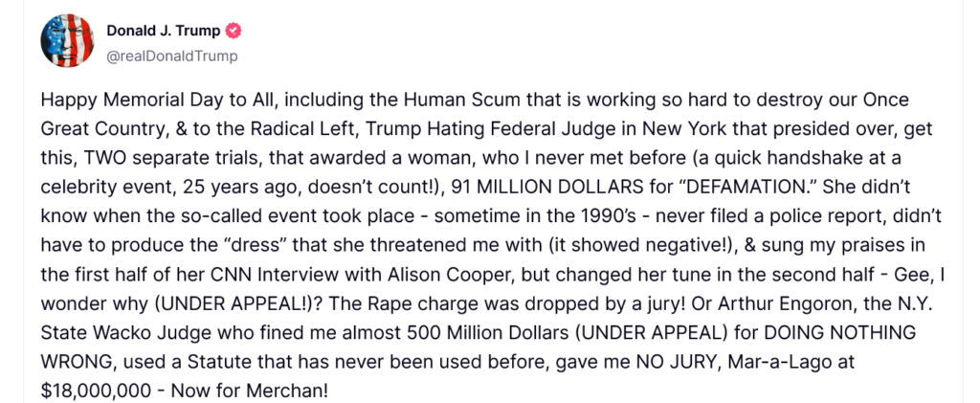Open the @realDonaldTrump handle link

[171, 56]
